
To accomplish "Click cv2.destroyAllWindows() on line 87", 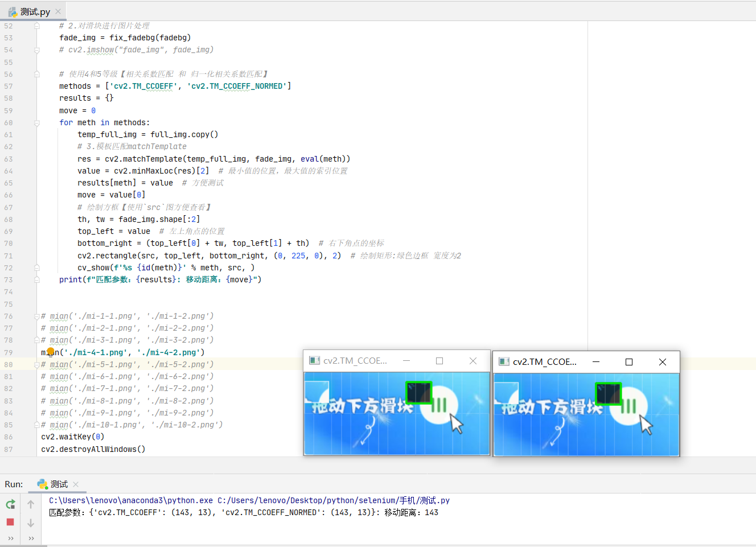I will point(93,449).
